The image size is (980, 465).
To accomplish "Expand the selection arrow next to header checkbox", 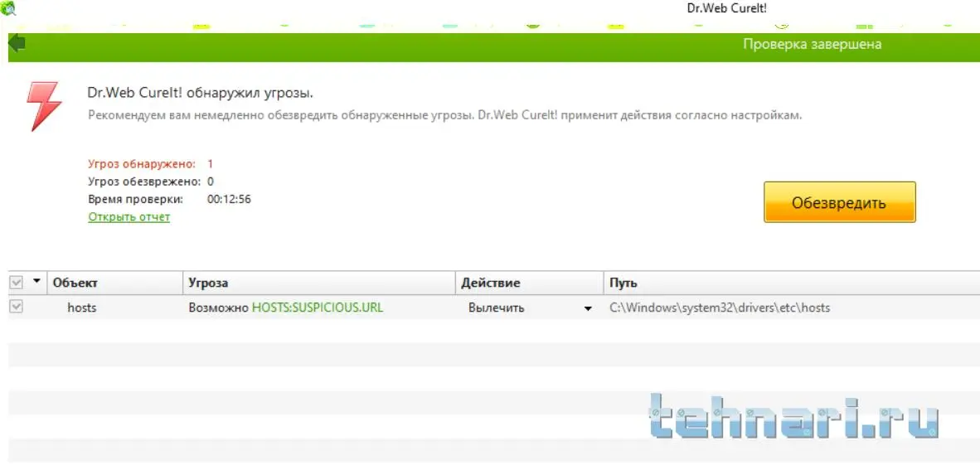I will click(x=36, y=282).
